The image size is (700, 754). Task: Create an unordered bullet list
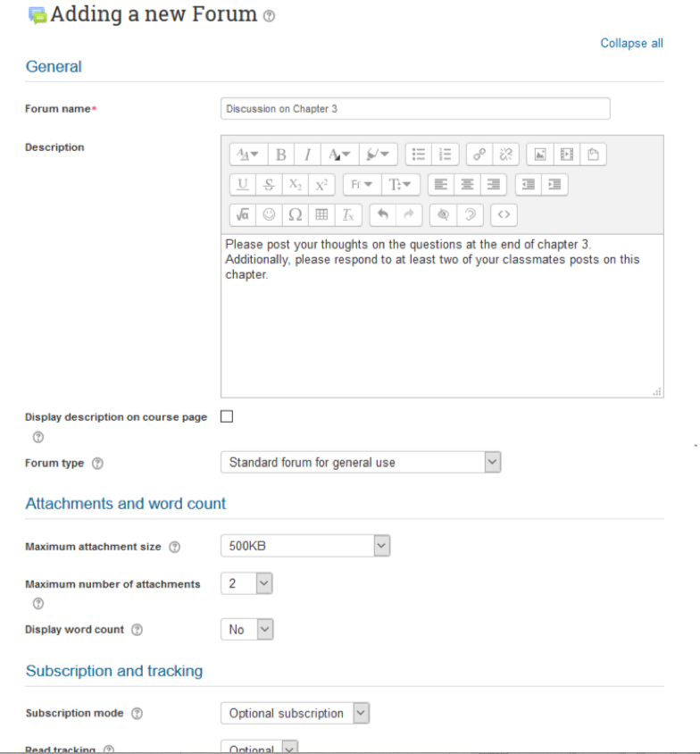pos(418,154)
